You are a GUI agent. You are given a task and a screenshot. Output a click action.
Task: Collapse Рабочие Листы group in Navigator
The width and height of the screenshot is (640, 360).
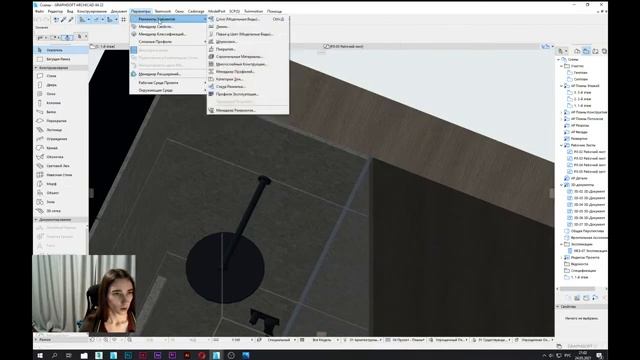562,145
